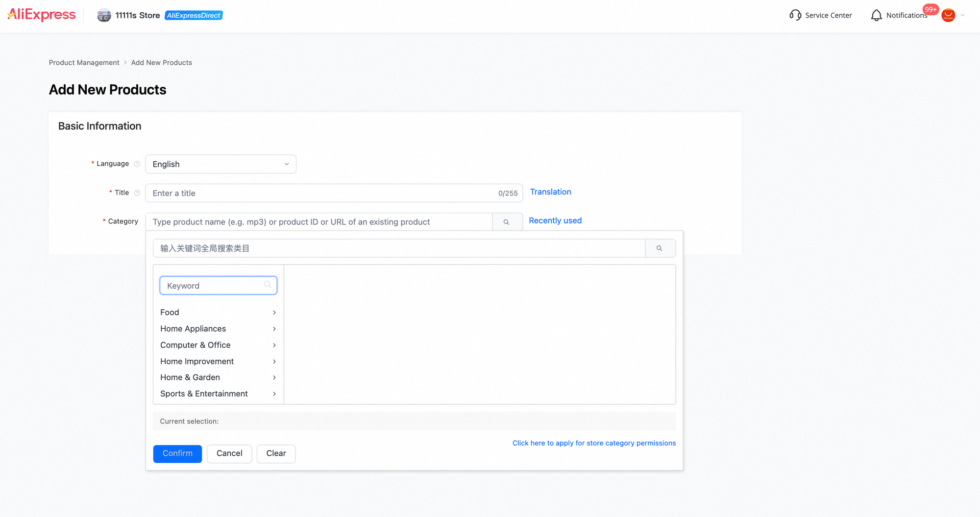Click the 11111s Store name
This screenshot has height=517, width=980.
pyautogui.click(x=138, y=15)
